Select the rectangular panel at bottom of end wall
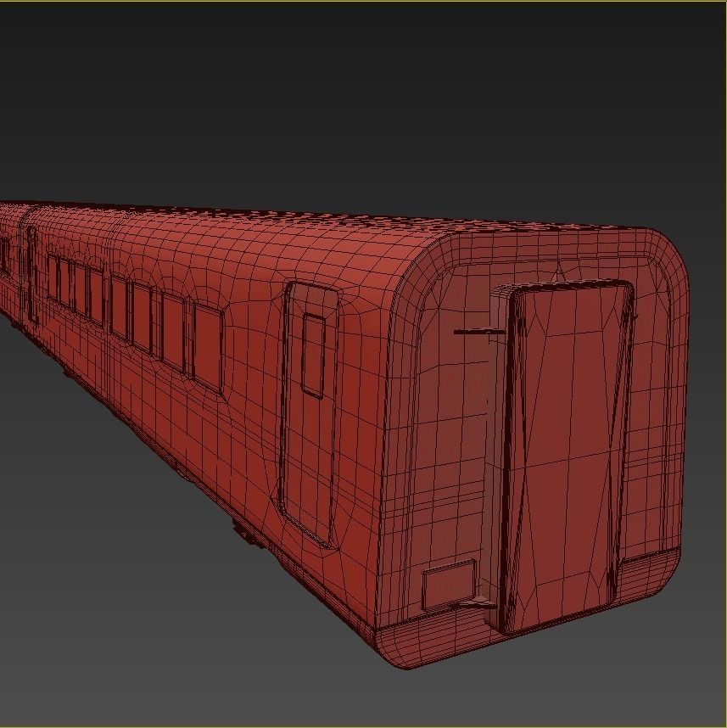The height and width of the screenshot is (728, 727). 449,584
